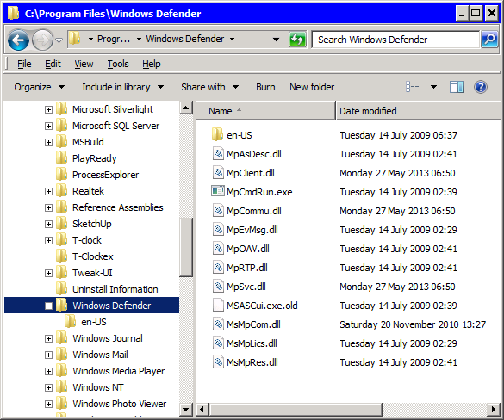The height and width of the screenshot is (420, 504).
Task: Click the search magnifier button
Action: point(489,40)
